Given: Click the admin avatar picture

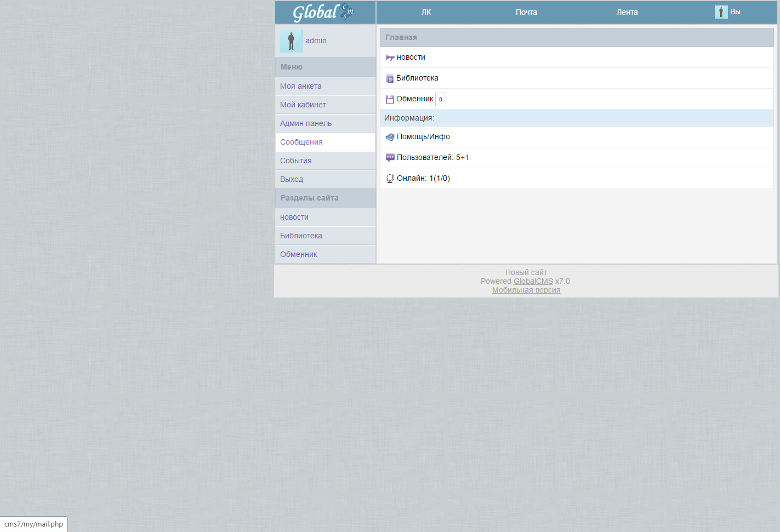Looking at the screenshot, I should tap(292, 41).
